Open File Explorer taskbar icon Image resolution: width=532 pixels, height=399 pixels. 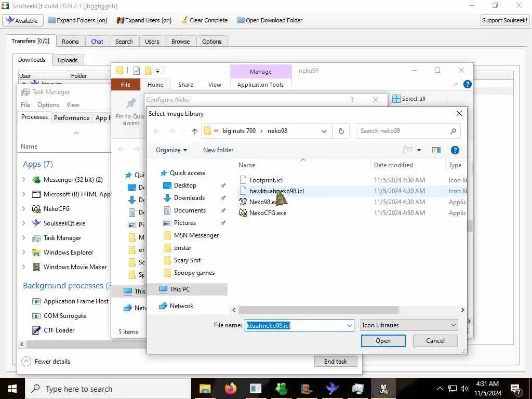tap(205, 389)
